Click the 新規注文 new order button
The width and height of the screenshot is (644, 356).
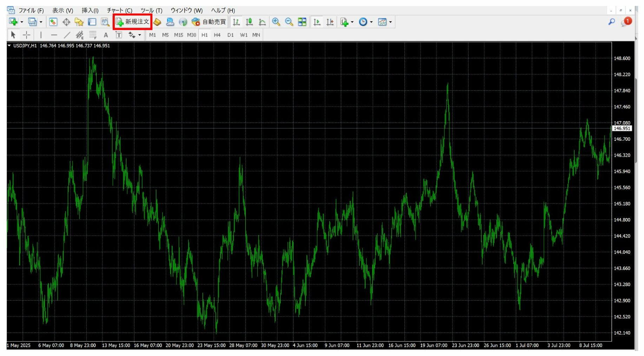[133, 22]
